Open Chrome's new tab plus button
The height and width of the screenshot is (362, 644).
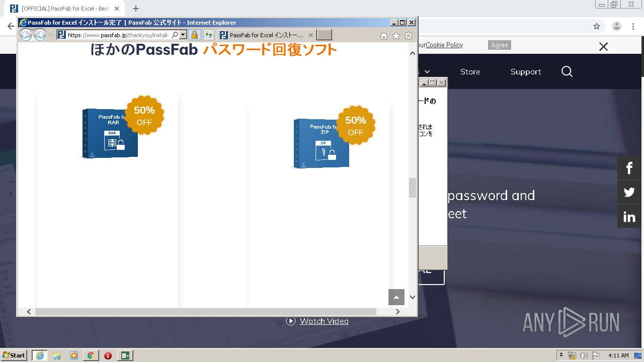136,9
